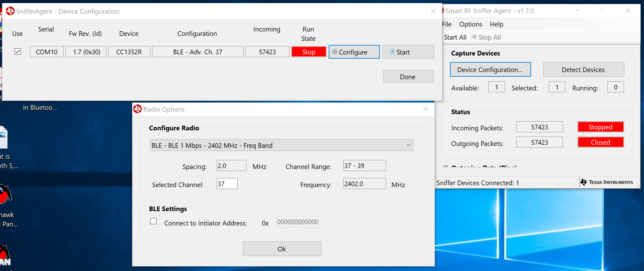Close the Radio Options dialog

pyautogui.click(x=426, y=109)
